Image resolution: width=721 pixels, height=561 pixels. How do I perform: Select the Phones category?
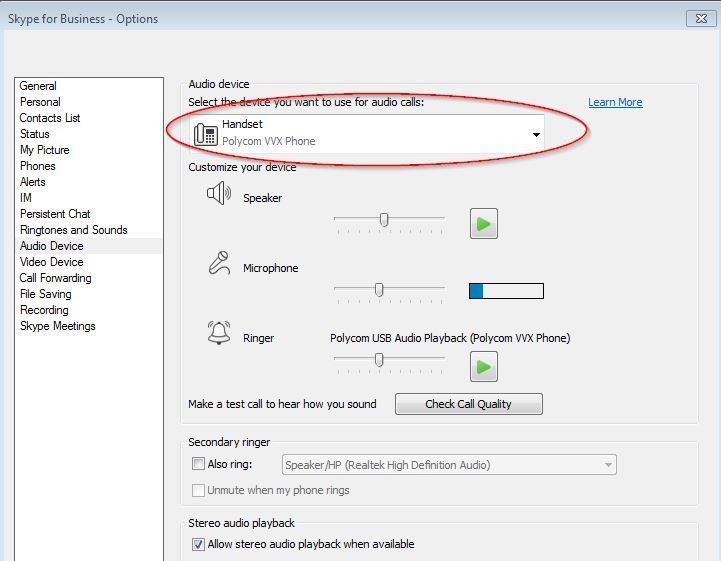click(38, 166)
